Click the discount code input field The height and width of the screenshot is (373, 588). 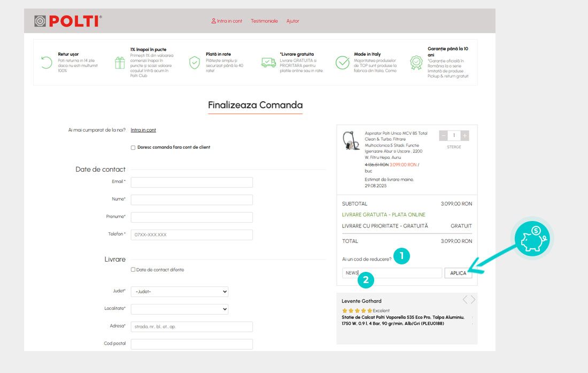(392, 273)
